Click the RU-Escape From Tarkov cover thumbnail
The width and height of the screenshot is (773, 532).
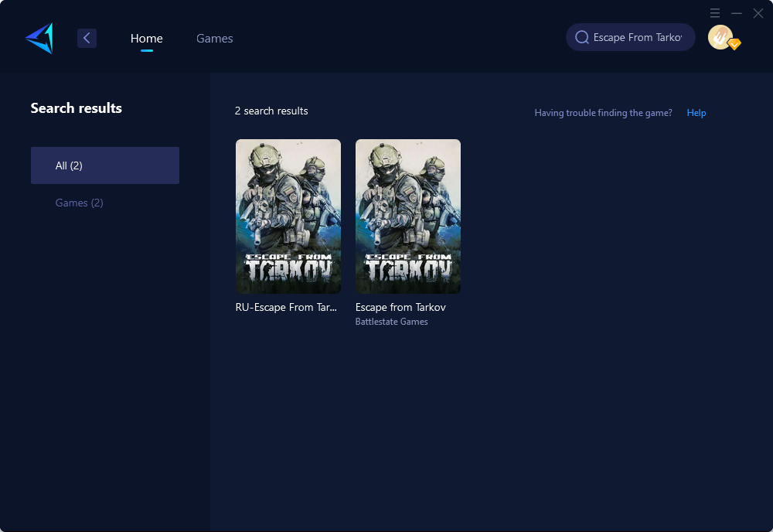point(288,217)
